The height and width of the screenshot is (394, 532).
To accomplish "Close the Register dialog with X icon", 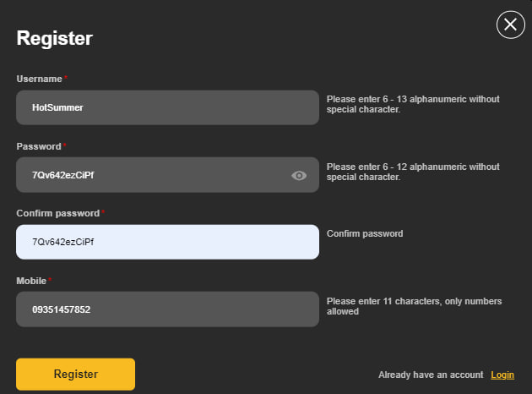I will (511, 25).
